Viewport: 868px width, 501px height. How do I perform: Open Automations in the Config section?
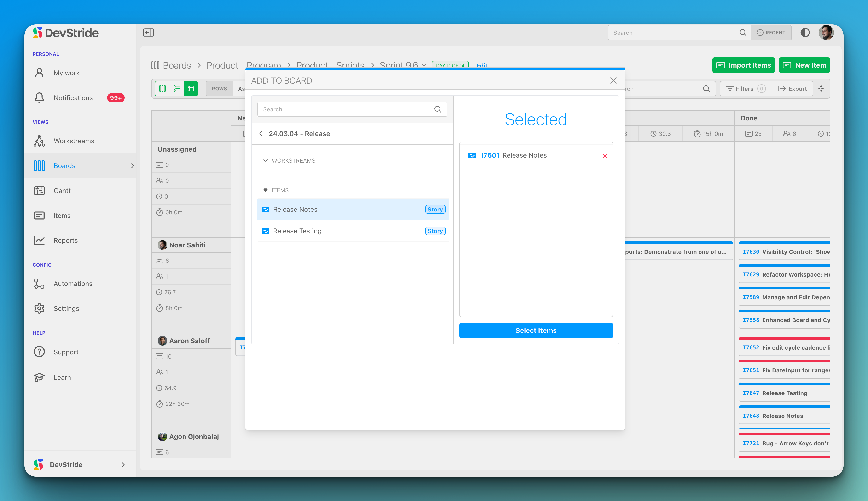(73, 283)
